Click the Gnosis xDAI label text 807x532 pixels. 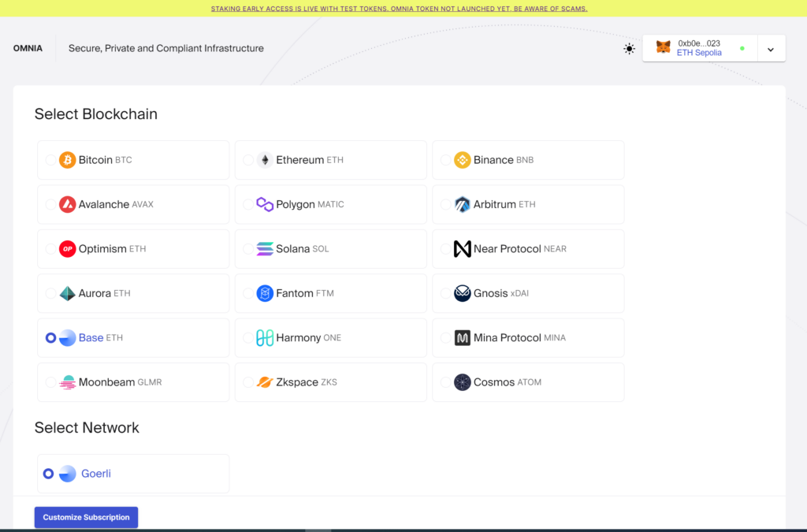point(500,293)
